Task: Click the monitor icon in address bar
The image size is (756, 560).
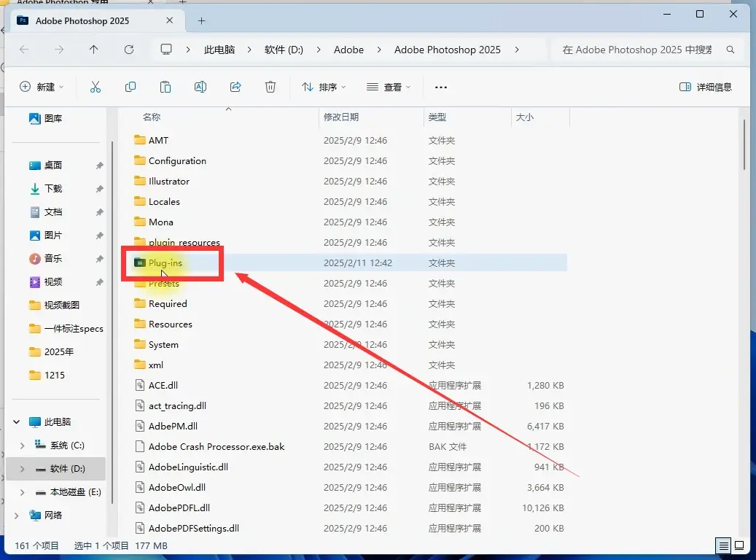Action: (166, 49)
